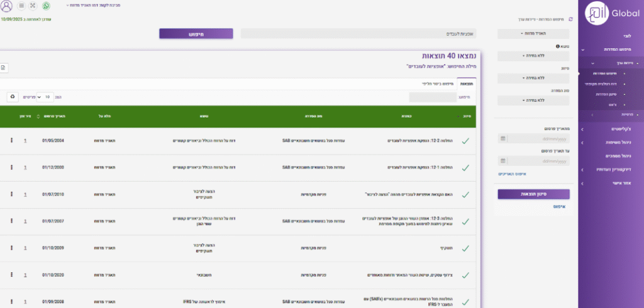
Task: Switch to the תוצאות tab
Action: [x=467, y=83]
